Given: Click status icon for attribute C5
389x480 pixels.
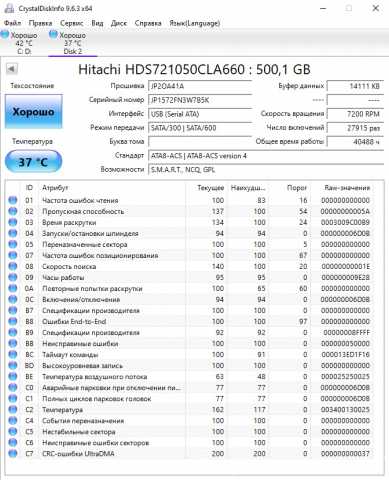Looking at the screenshot, I should click(13, 431).
